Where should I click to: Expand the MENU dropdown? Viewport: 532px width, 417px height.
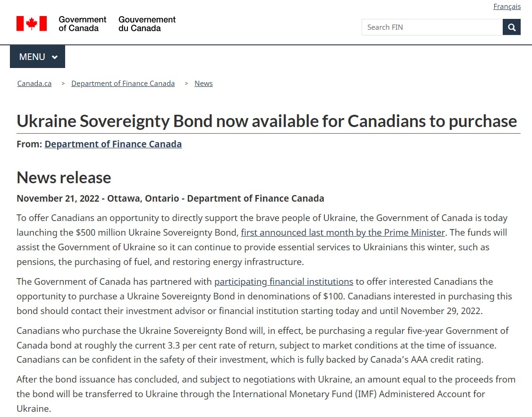coord(37,57)
